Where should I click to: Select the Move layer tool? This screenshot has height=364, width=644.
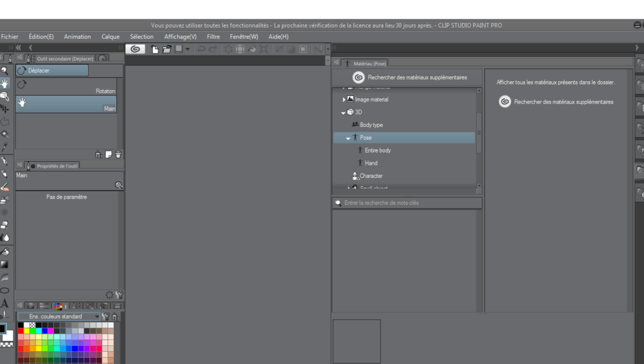[x=5, y=109]
